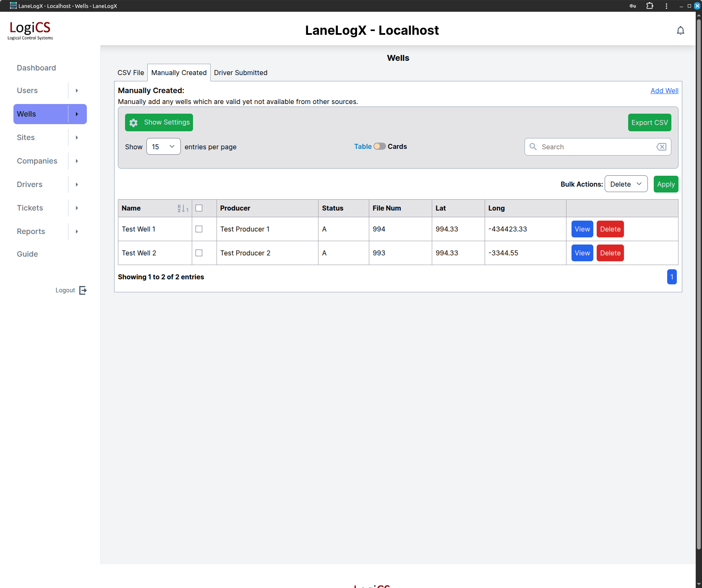This screenshot has width=702, height=588.
Task: Open Guide in the sidebar
Action: pyautogui.click(x=27, y=254)
